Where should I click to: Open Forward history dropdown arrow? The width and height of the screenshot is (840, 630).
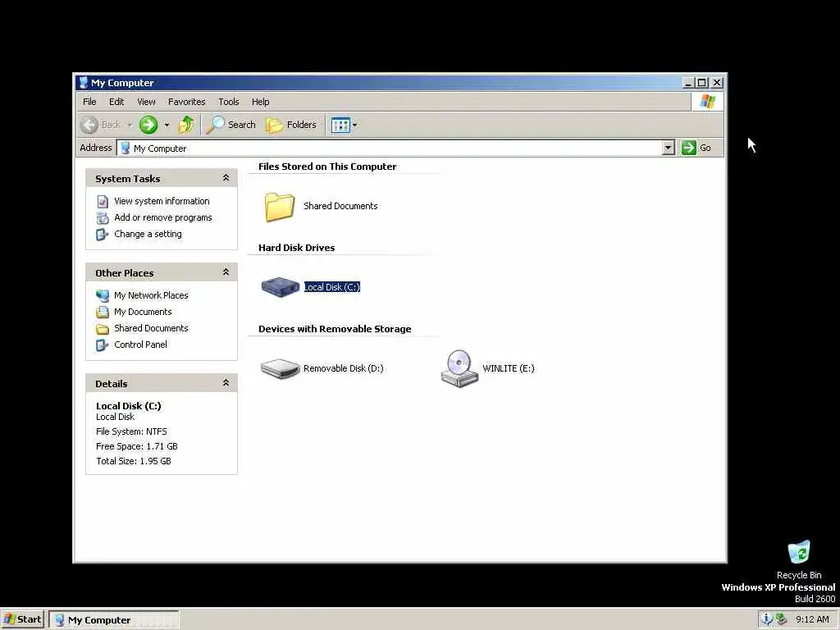pos(167,126)
